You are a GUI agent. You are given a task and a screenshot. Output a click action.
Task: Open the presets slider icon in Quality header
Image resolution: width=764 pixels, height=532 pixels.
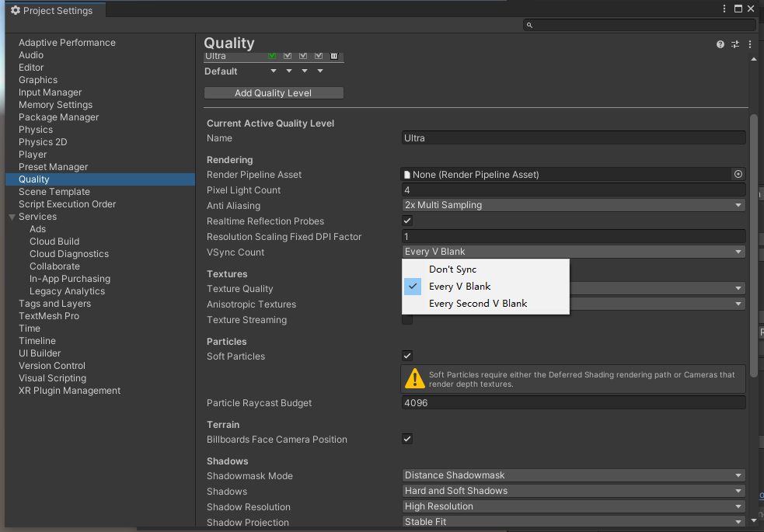pos(735,44)
